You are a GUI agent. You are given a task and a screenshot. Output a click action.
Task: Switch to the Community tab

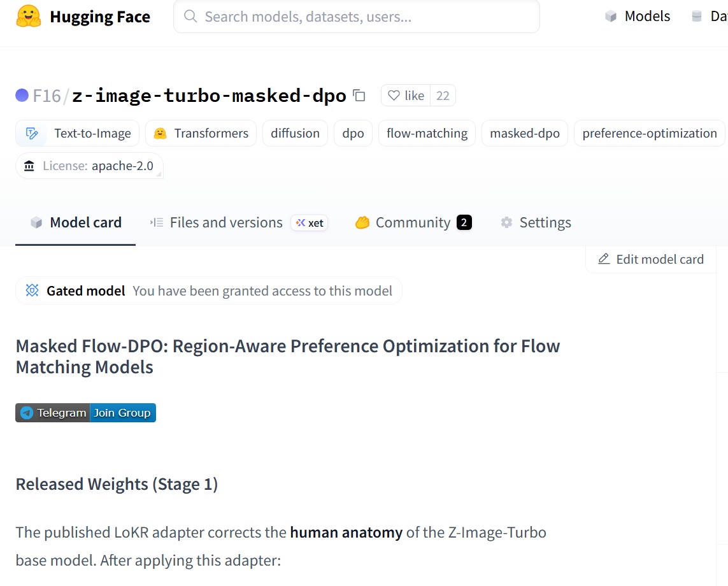point(413,222)
